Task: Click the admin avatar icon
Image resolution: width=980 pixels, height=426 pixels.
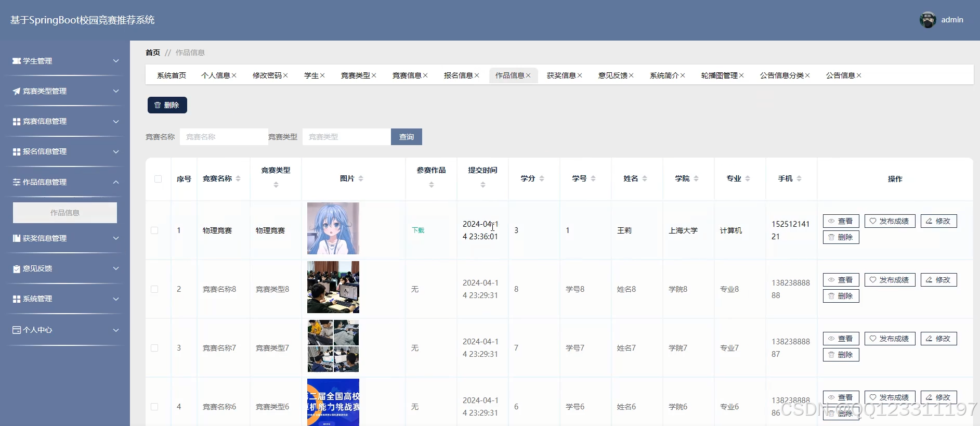Action: [x=927, y=20]
